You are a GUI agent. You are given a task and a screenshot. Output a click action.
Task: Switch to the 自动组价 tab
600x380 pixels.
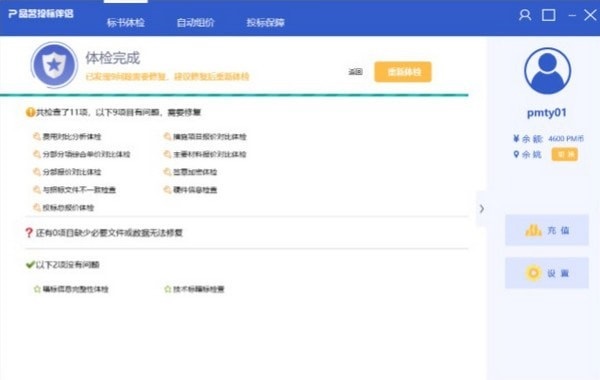pyautogui.click(x=195, y=23)
